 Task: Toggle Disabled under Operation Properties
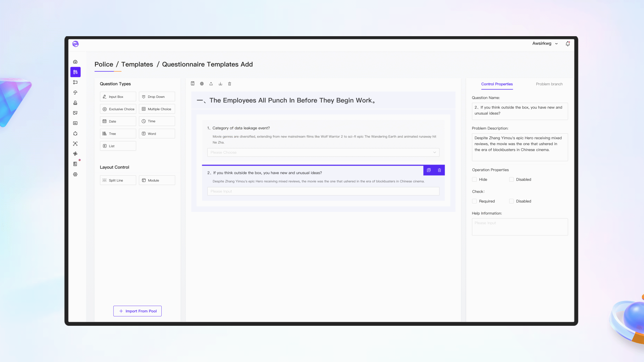[511, 180]
